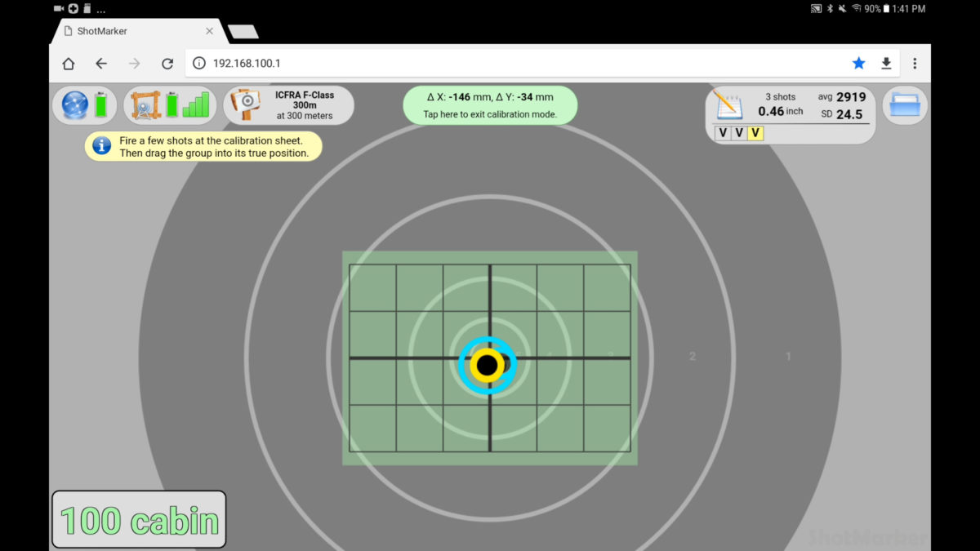Click the 100 cabin target label
Image resolution: width=980 pixels, height=551 pixels.
pos(139,519)
